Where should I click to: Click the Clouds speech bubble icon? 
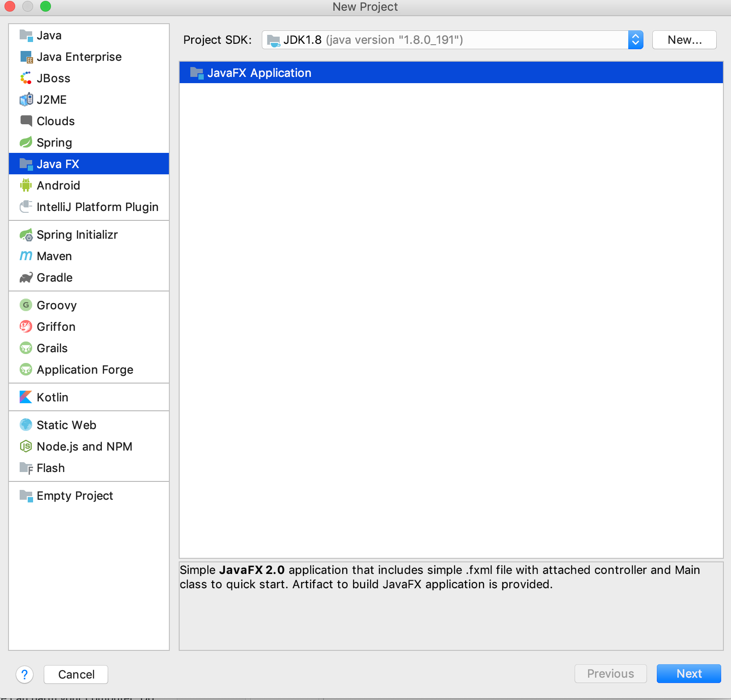[x=26, y=121]
